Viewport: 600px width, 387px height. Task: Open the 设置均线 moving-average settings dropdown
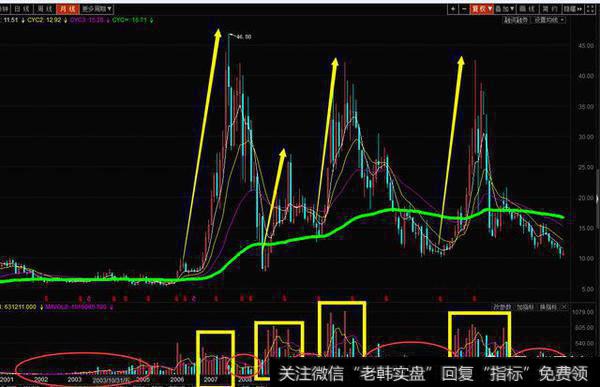click(549, 20)
